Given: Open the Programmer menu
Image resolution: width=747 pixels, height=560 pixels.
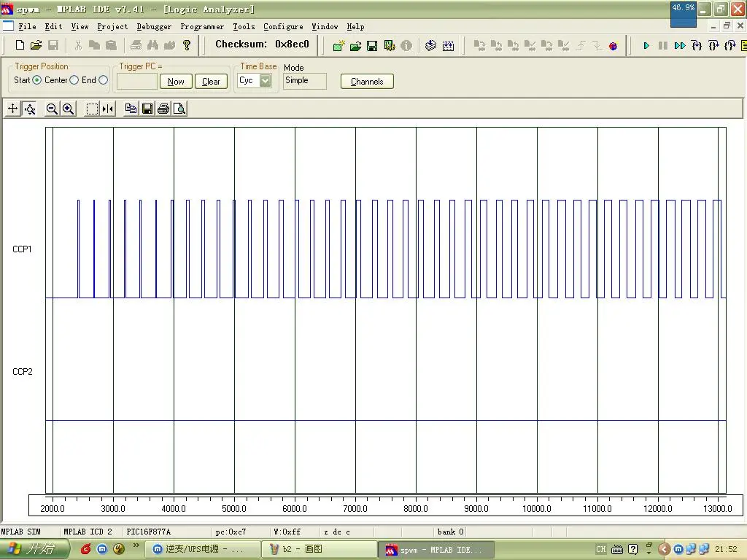Looking at the screenshot, I should pyautogui.click(x=202, y=27).
